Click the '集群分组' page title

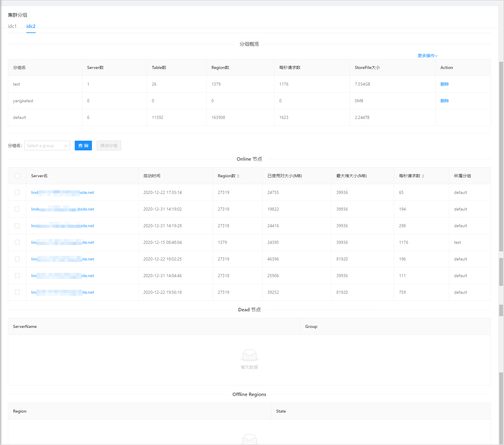[x=18, y=15]
